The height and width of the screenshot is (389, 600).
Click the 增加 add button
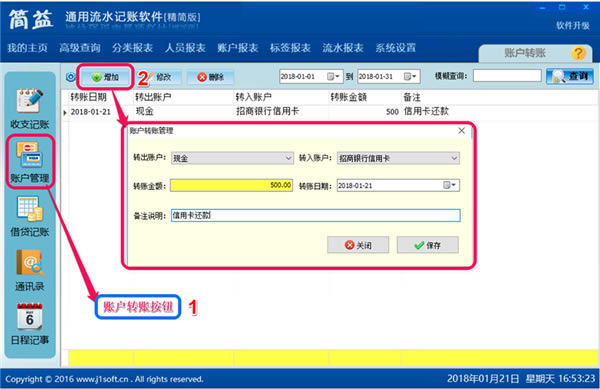[x=106, y=77]
